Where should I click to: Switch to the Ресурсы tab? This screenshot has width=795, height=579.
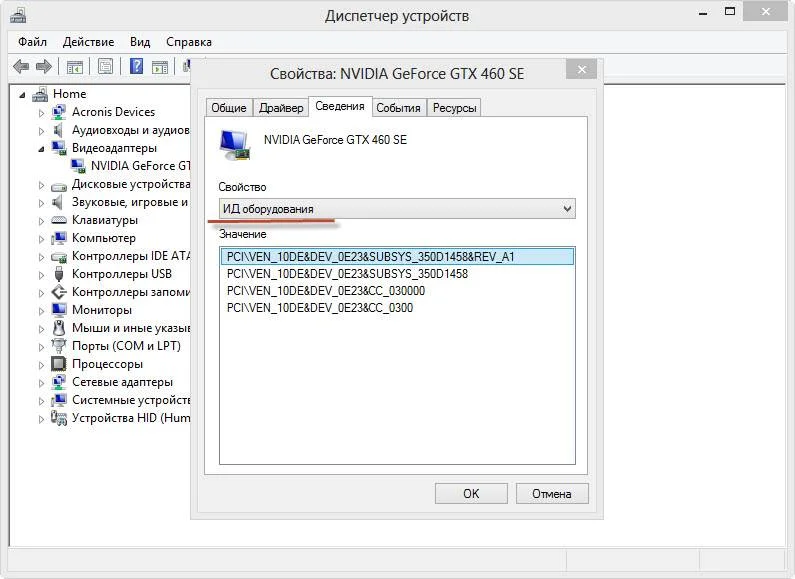click(454, 108)
